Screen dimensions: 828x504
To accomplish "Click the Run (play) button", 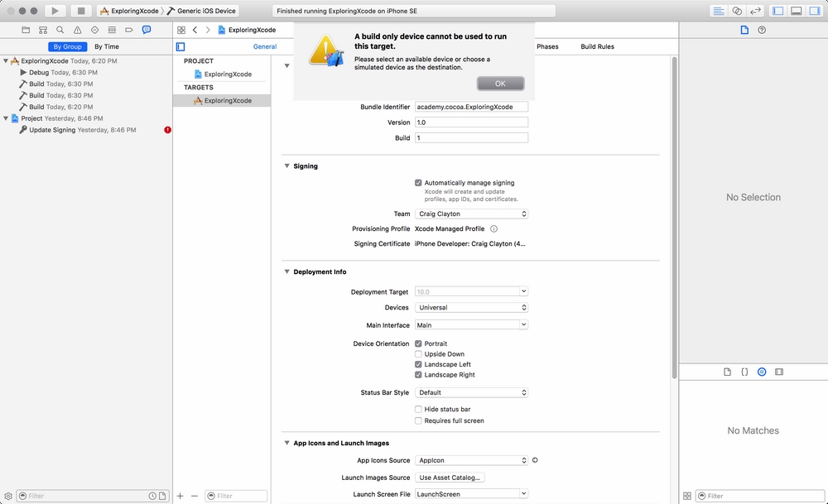I will pyautogui.click(x=55, y=11).
